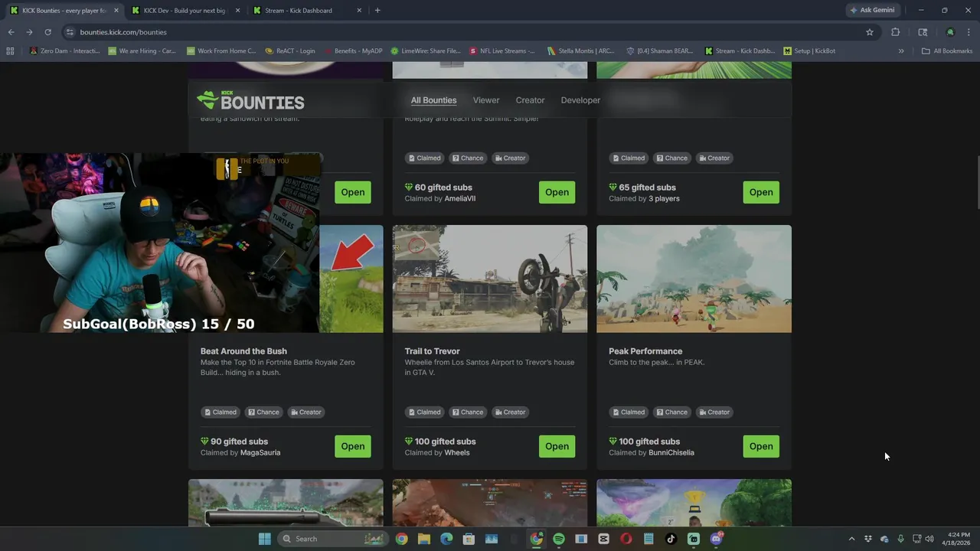Expand the bookmarks overflow chevron

pos(901,51)
